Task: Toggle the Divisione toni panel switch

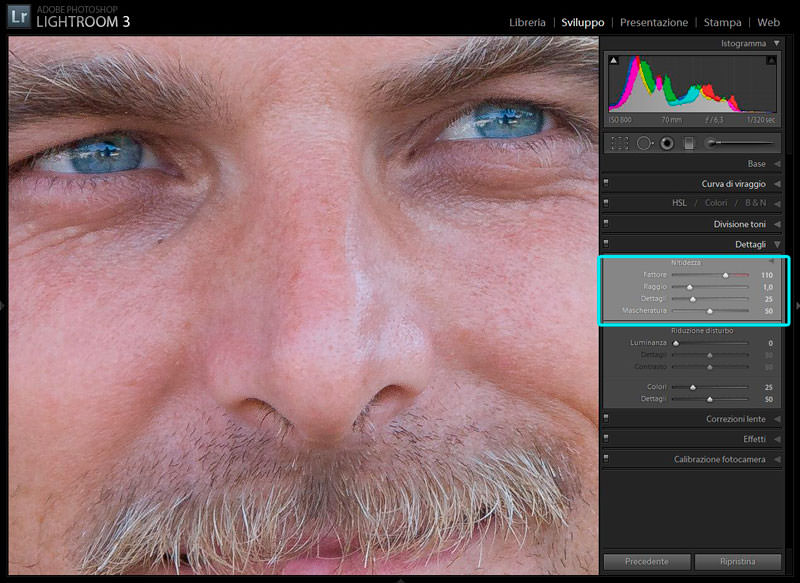Action: [x=605, y=224]
